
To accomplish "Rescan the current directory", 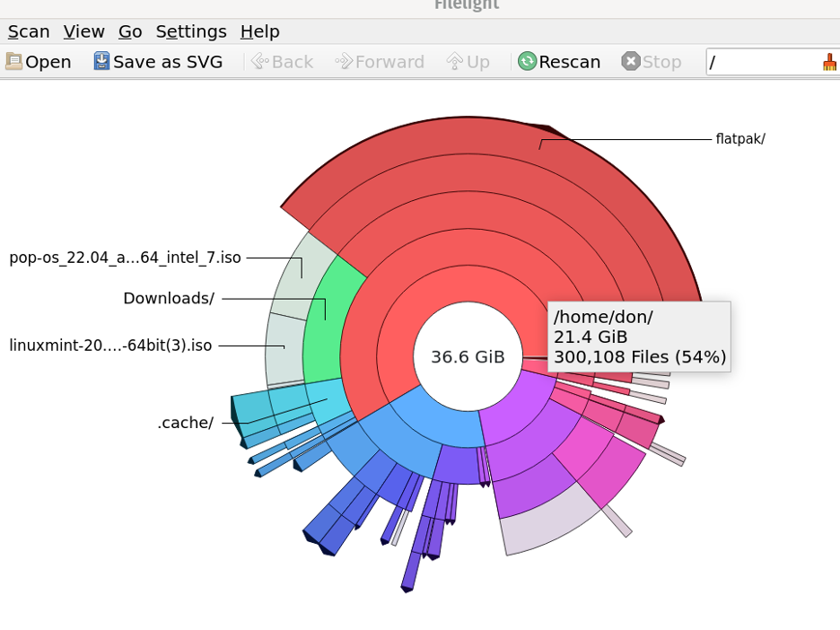I will click(558, 61).
